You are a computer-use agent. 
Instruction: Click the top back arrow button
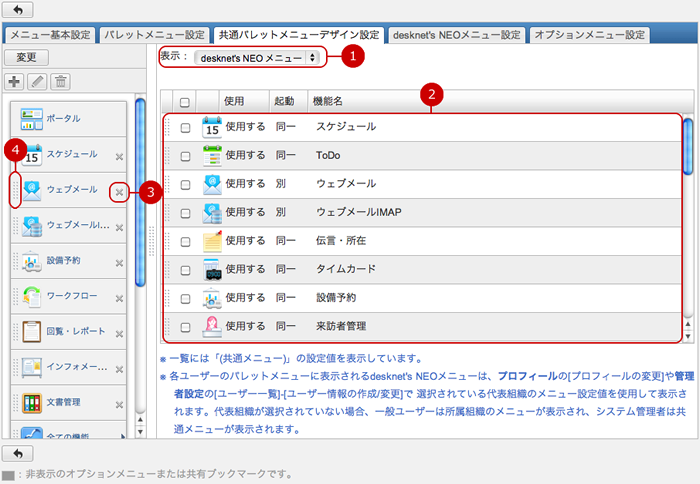18,9
